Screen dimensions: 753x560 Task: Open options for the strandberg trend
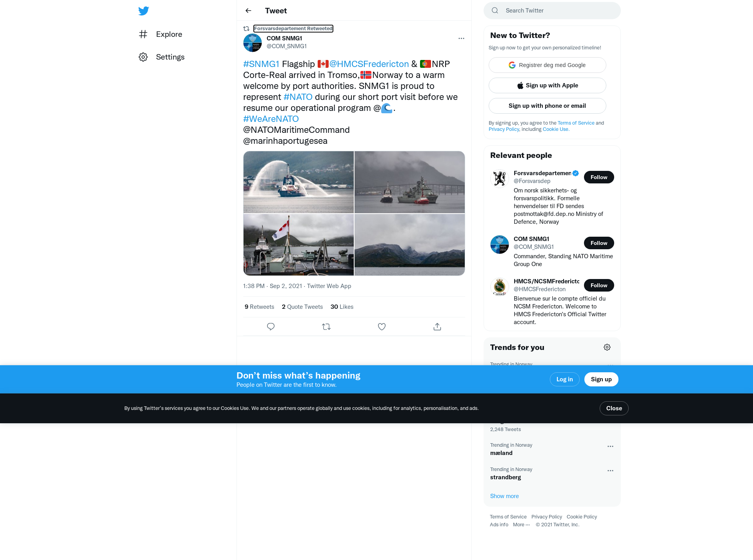pyautogui.click(x=610, y=471)
